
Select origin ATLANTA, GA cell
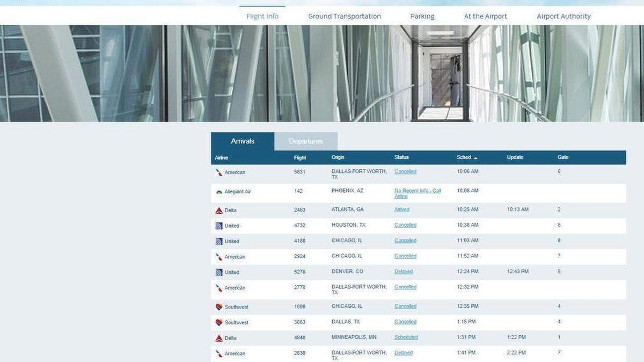(348, 209)
